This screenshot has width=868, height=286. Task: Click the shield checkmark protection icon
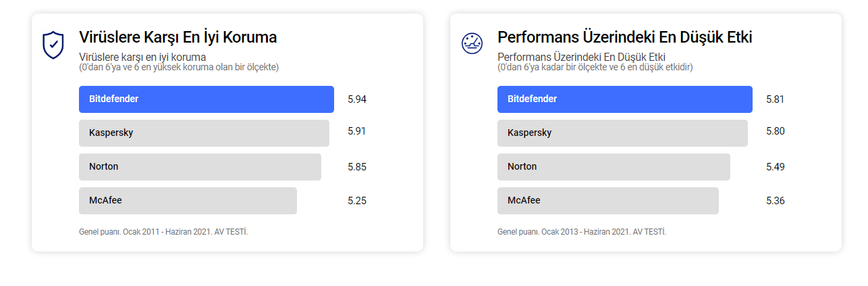pos(53,45)
